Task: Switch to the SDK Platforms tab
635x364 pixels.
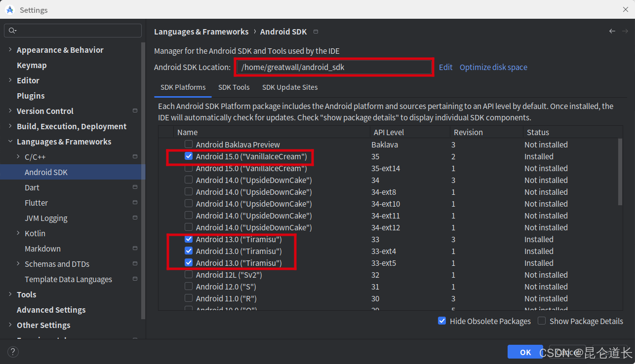Action: [183, 87]
